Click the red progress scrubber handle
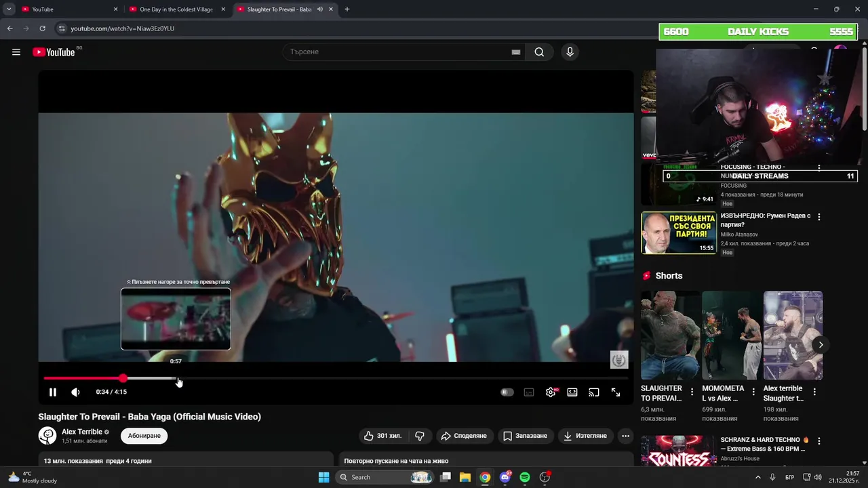868x488 pixels. (x=123, y=378)
